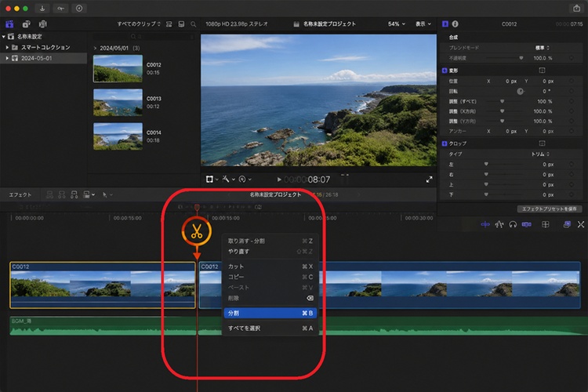Click the import media icon in the title bar

coord(42,9)
